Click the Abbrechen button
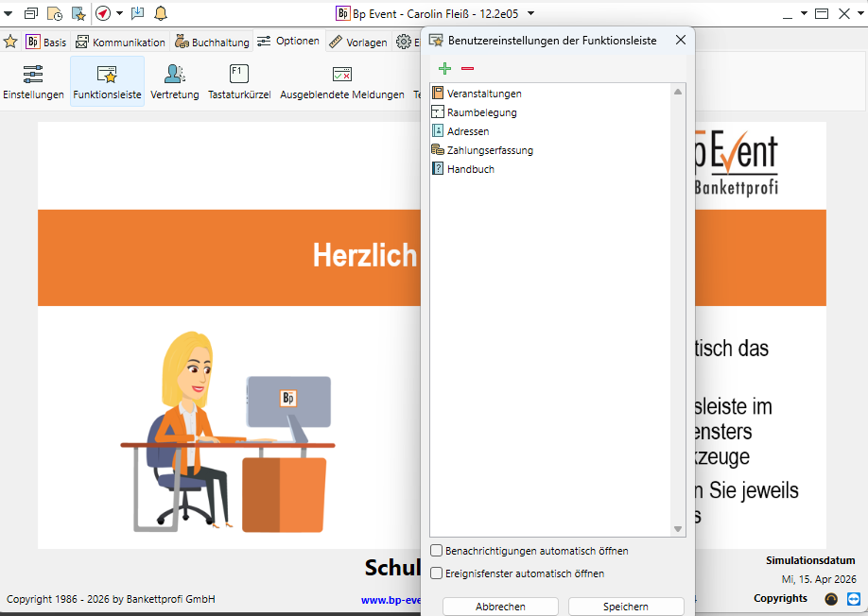 (x=500, y=607)
